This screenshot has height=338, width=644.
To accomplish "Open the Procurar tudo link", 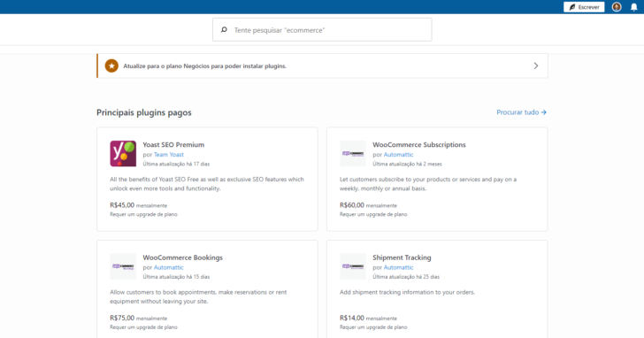I will (x=521, y=112).
